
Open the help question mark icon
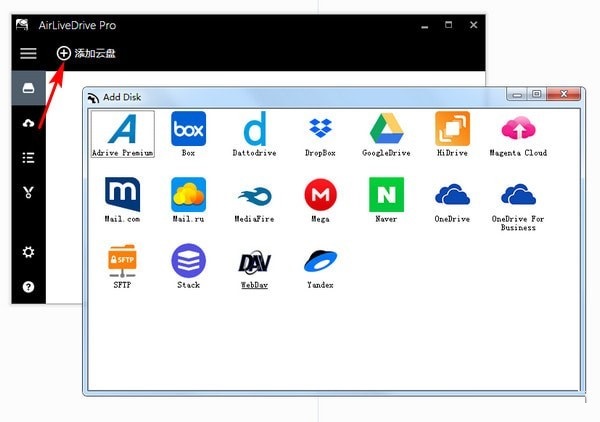[x=28, y=287]
